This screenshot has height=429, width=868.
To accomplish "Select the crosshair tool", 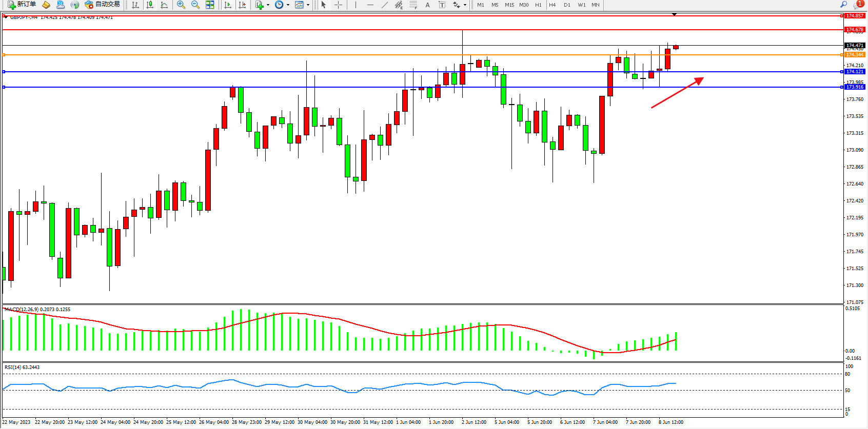I will point(339,5).
